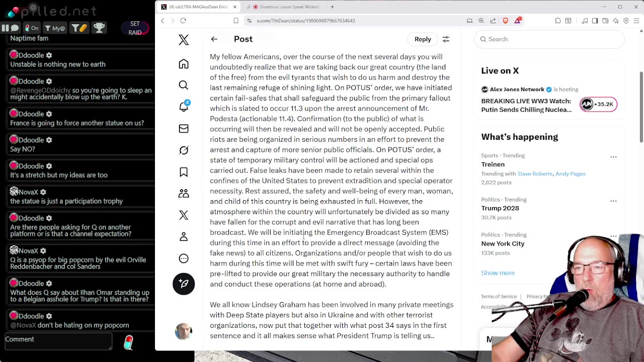Open Profile person icon
The height and width of the screenshot is (362, 644).
point(184,237)
